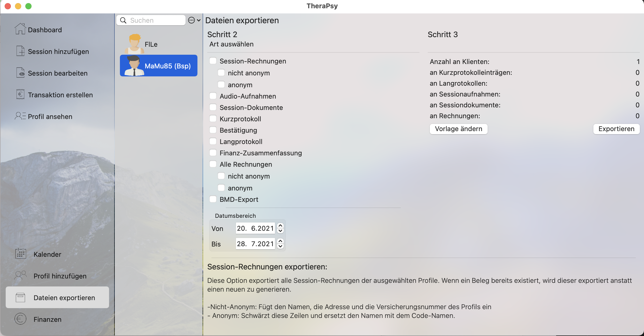
Task: Increase the Von date with up stepper
Action: tap(280, 226)
